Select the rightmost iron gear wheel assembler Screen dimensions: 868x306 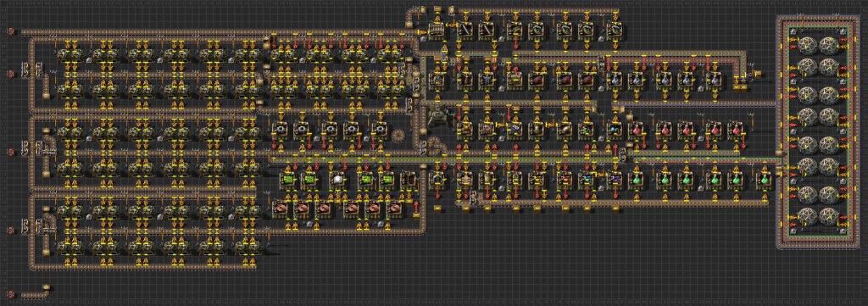[x=381, y=130]
